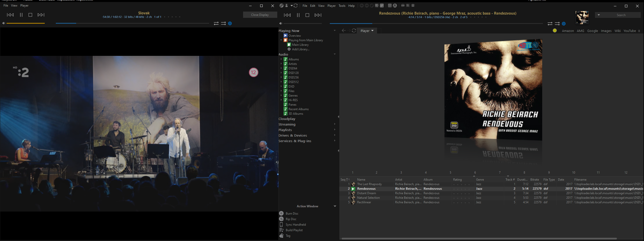This screenshot has height=241, width=644.
Task: Click the Rip Disc icon in Action Window
Action: (281, 219)
